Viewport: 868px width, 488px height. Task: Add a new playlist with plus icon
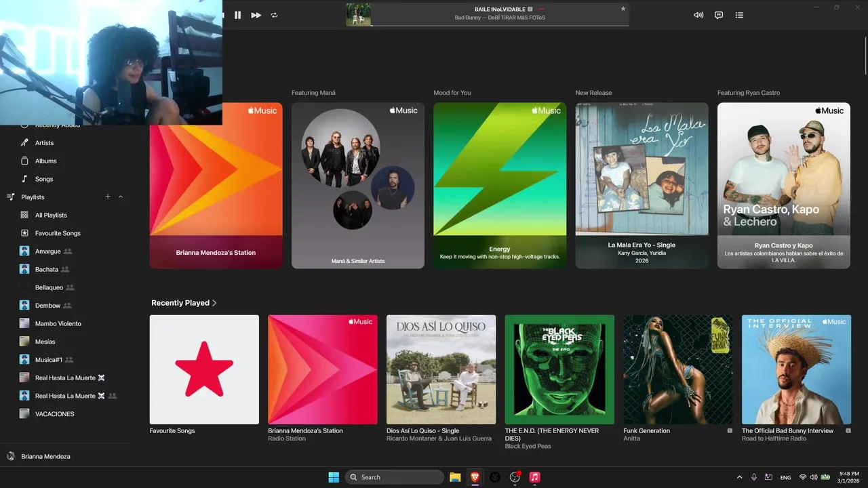[107, 197]
